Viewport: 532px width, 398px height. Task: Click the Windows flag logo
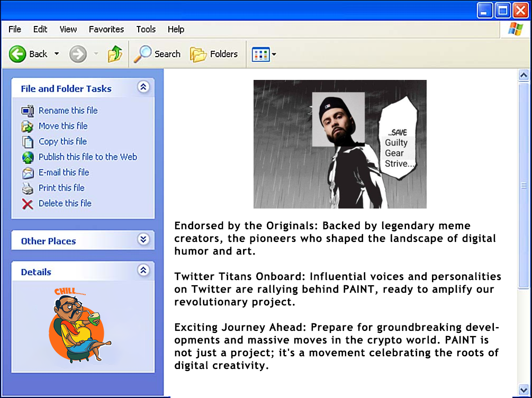(516, 29)
